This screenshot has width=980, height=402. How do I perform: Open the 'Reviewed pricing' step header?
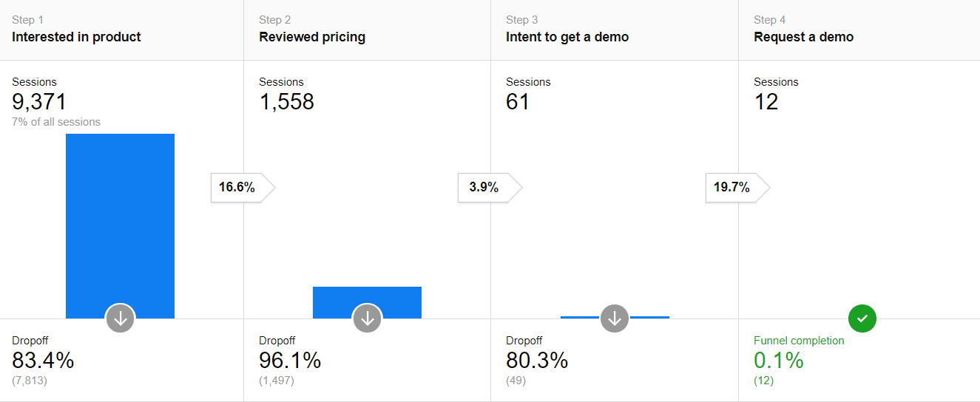[x=312, y=37]
